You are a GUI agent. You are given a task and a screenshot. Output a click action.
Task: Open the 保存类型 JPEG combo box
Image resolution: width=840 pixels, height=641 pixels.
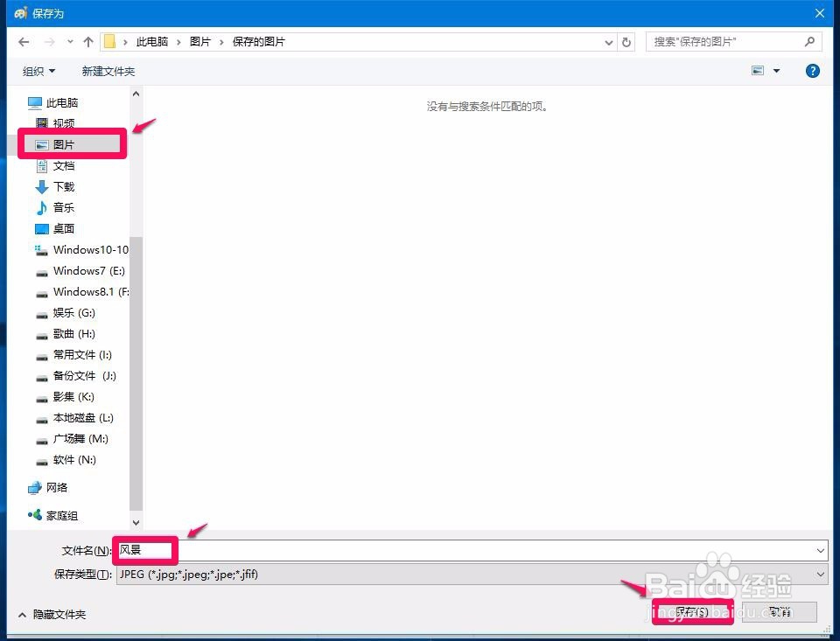tap(472, 575)
